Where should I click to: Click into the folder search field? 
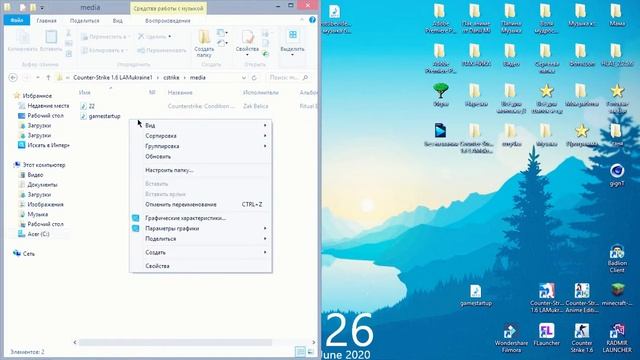click(288, 78)
